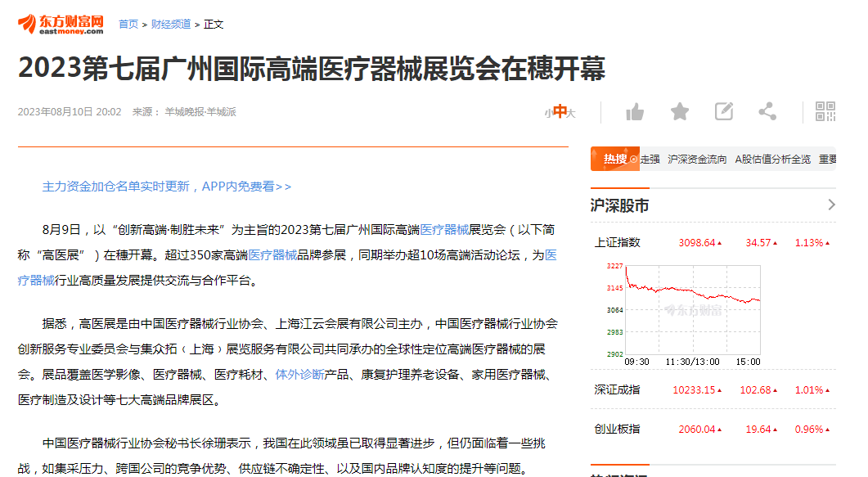Set font size to small (小)
This screenshot has width=868, height=477.
548,113
